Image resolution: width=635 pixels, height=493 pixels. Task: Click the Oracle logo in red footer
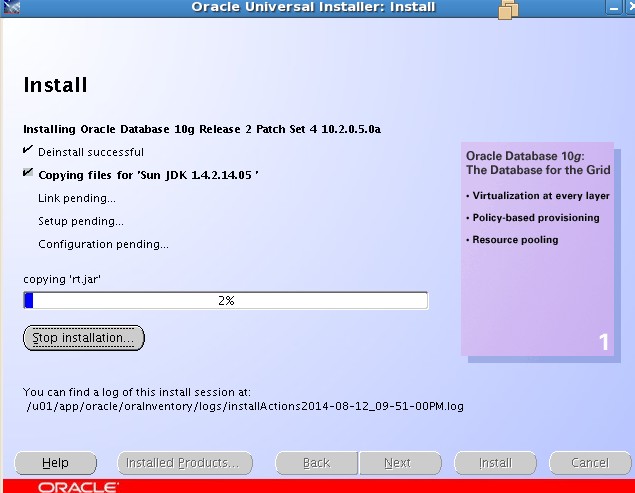[79, 487]
